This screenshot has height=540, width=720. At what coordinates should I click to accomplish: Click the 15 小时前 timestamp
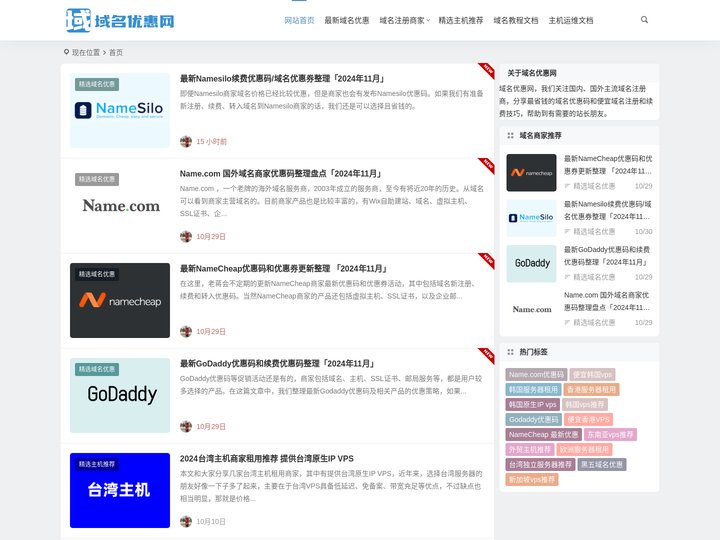point(212,141)
